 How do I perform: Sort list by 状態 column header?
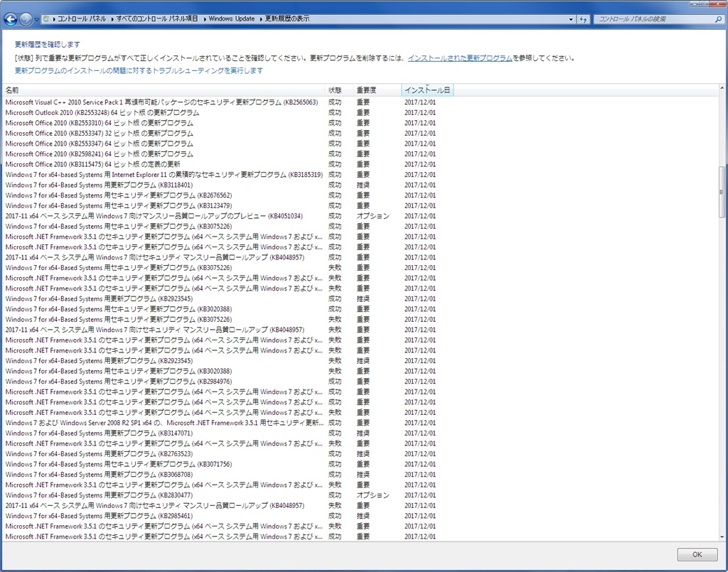(x=338, y=90)
